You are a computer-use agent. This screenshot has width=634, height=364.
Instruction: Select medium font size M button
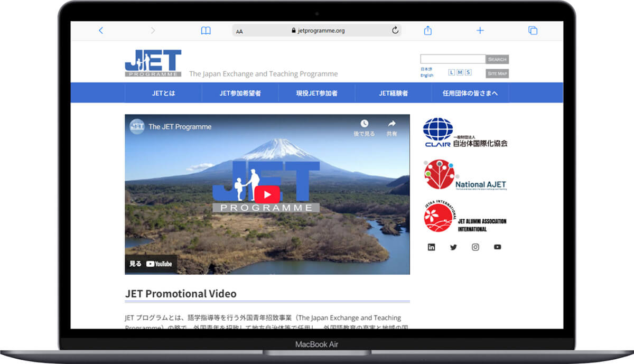pyautogui.click(x=460, y=72)
